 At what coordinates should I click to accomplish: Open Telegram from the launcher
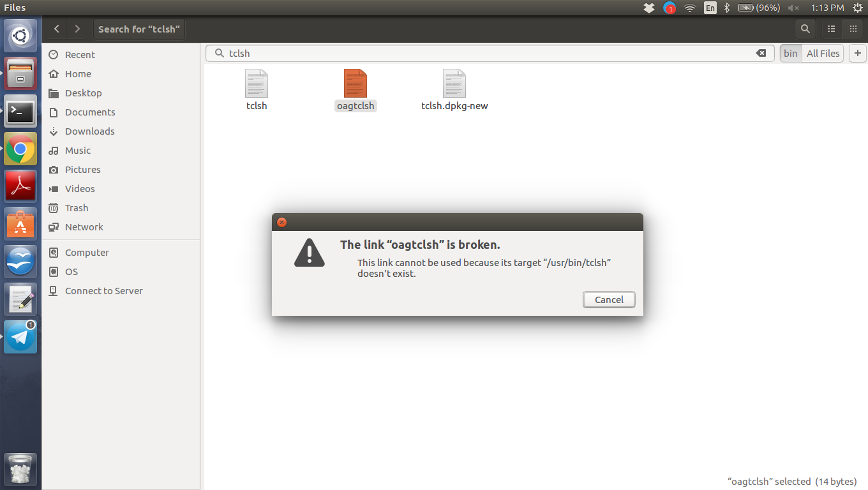pyautogui.click(x=20, y=337)
